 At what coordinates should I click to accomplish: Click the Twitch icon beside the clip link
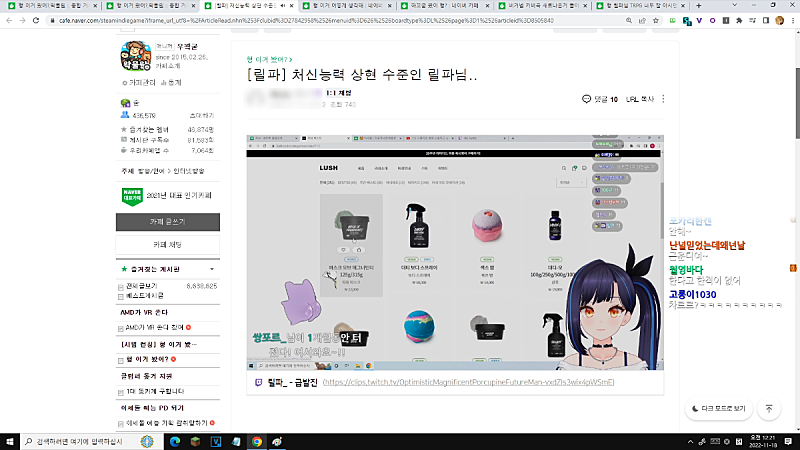click(259, 382)
